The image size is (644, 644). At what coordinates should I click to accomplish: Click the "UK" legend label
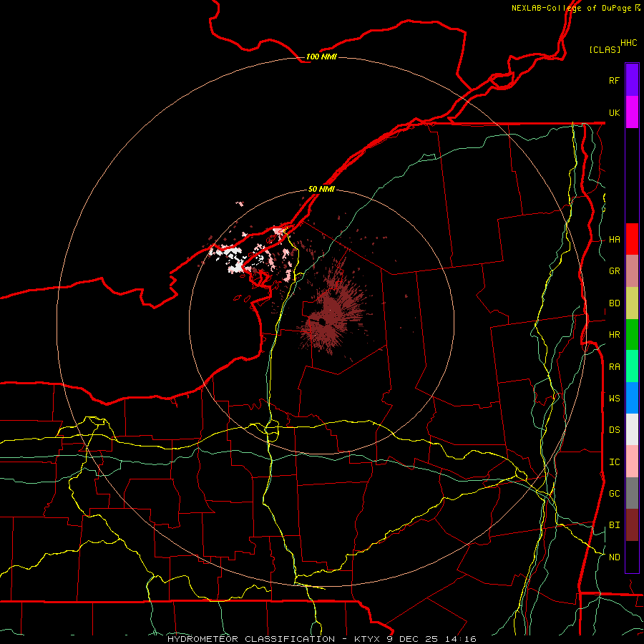point(614,112)
